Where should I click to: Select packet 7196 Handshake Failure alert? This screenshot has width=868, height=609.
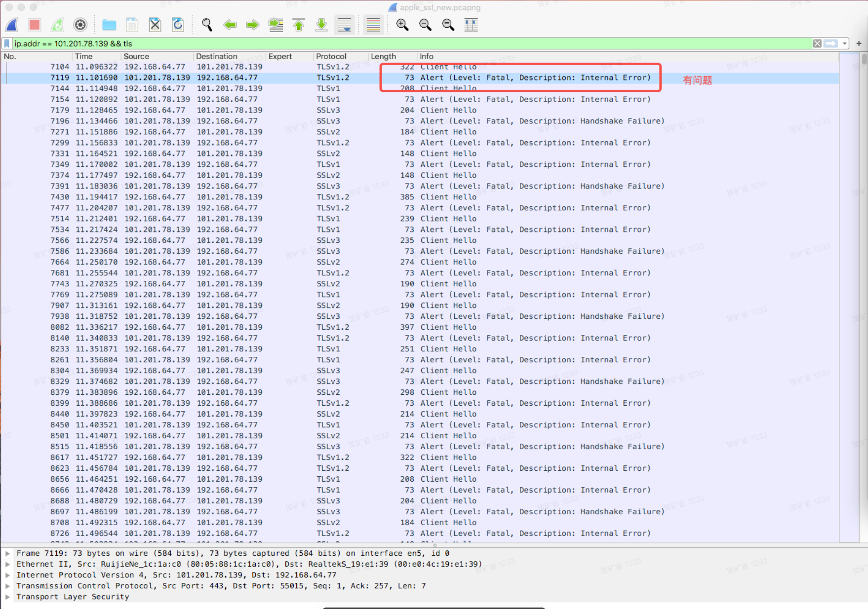coord(420,121)
